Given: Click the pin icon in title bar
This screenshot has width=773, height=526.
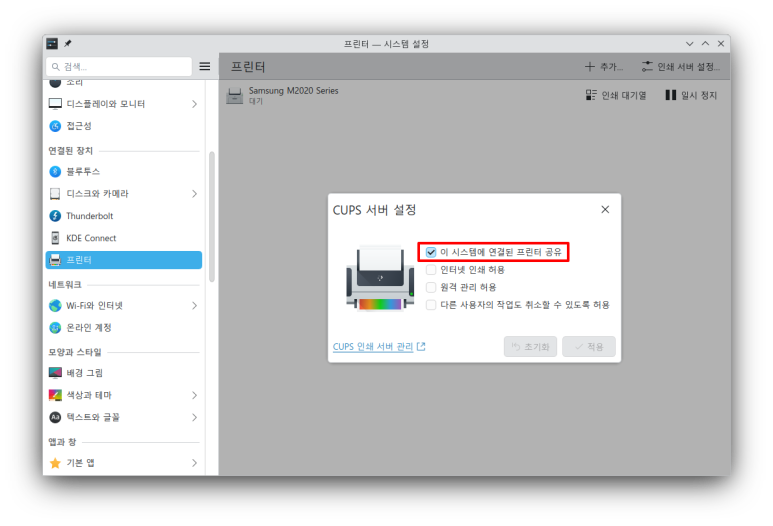Looking at the screenshot, I should pos(68,43).
